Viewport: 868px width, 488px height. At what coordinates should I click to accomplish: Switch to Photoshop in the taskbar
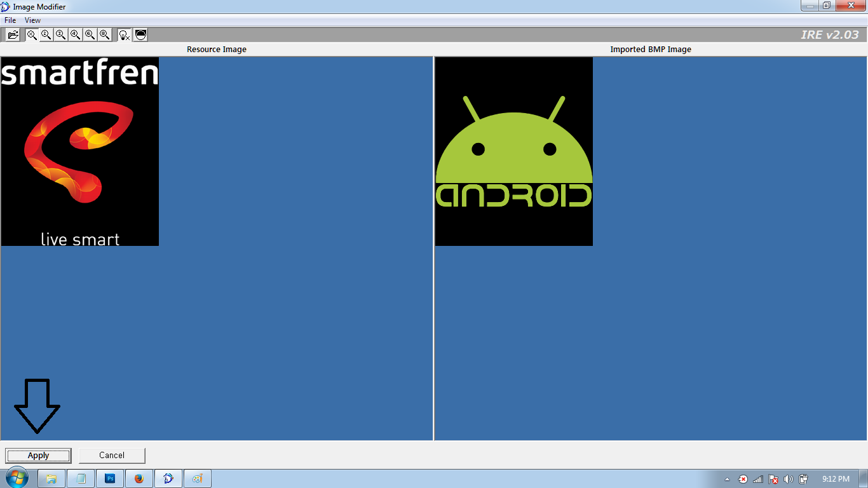click(x=110, y=478)
